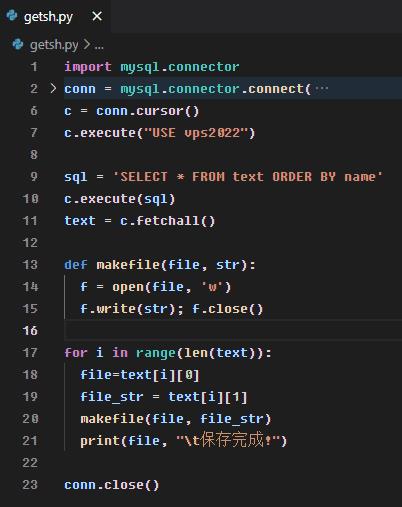
Task: Click the "USE vps2022" string
Action: coord(196,133)
